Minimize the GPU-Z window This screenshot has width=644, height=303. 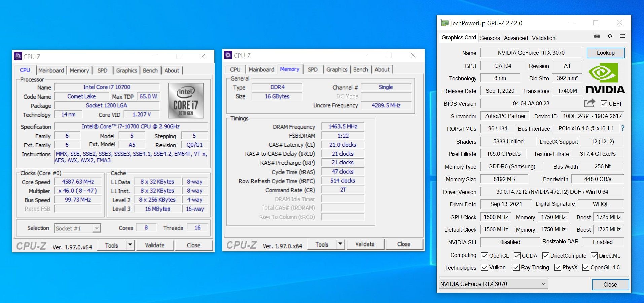coord(572,23)
